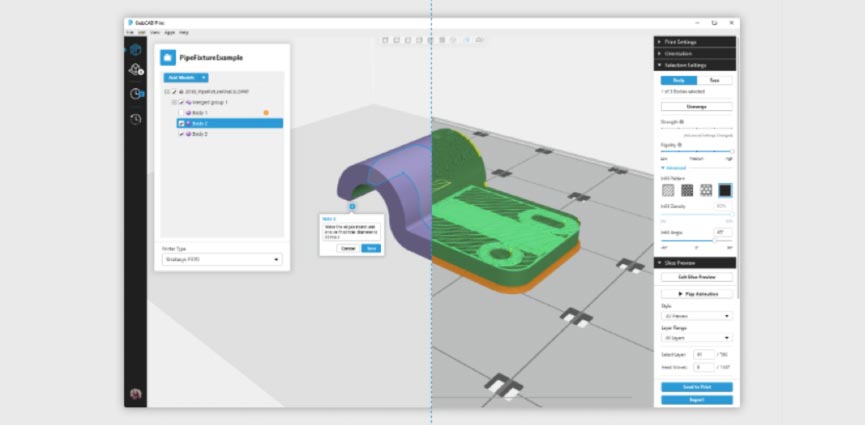This screenshot has width=865, height=425.
Task: Toggle the Body 1 checkbox
Action: click(x=181, y=113)
